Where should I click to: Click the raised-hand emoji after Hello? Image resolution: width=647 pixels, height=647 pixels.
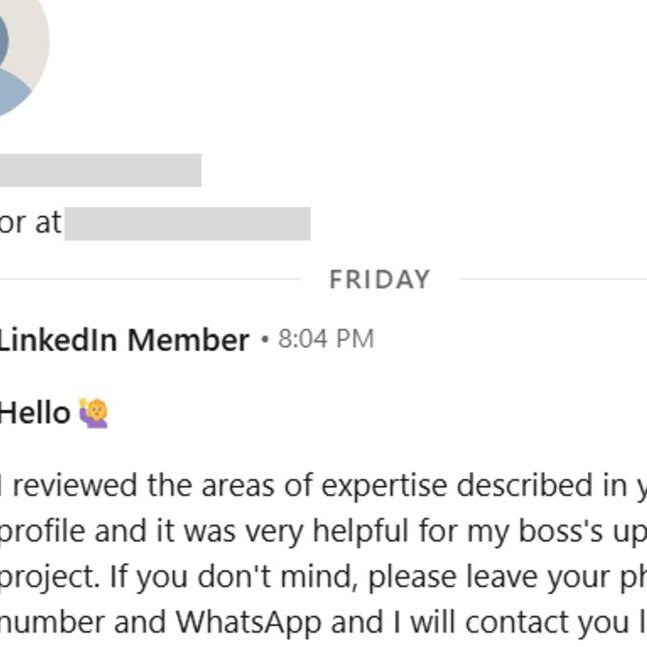coord(92,412)
